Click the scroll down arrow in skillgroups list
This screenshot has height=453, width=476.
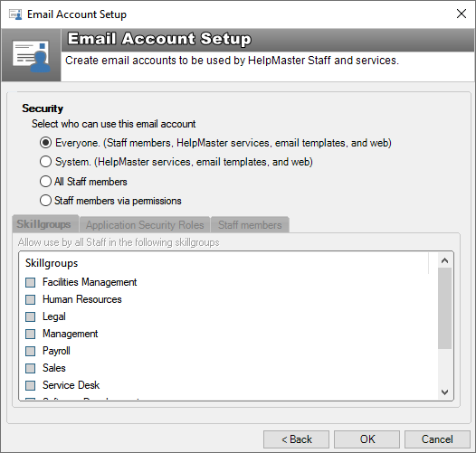tap(444, 392)
